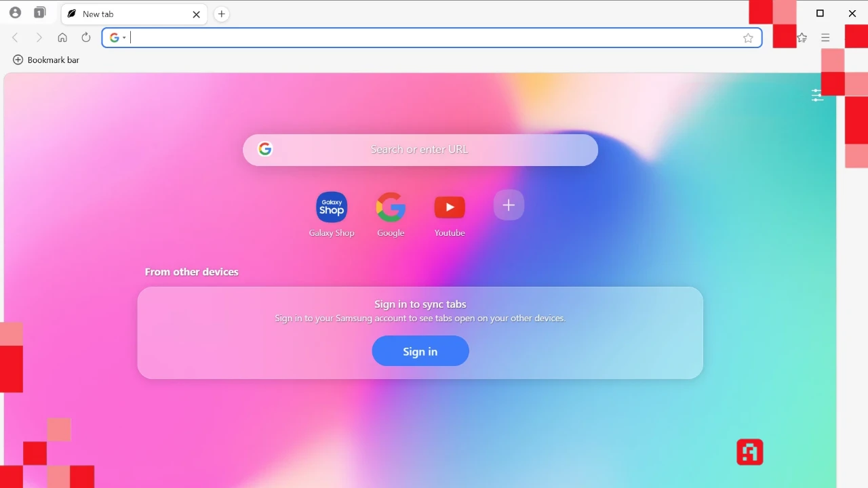Select the Home icon in the toolbar

[62, 37]
